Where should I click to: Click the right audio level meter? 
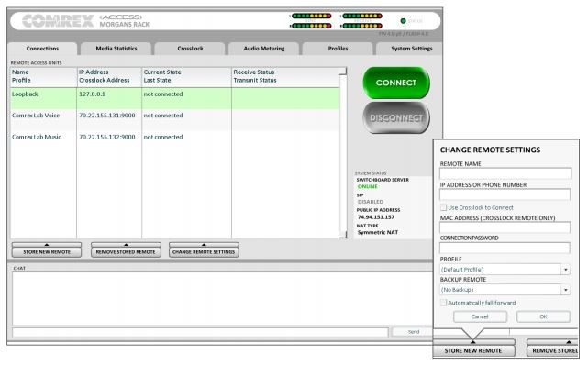[x=361, y=20]
